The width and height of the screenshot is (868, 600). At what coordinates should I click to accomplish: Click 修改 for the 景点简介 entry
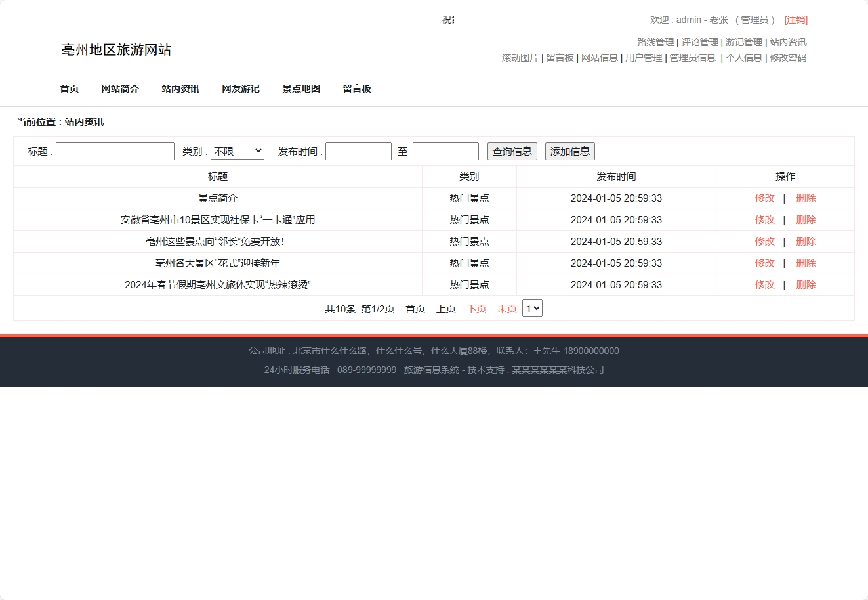coord(765,198)
